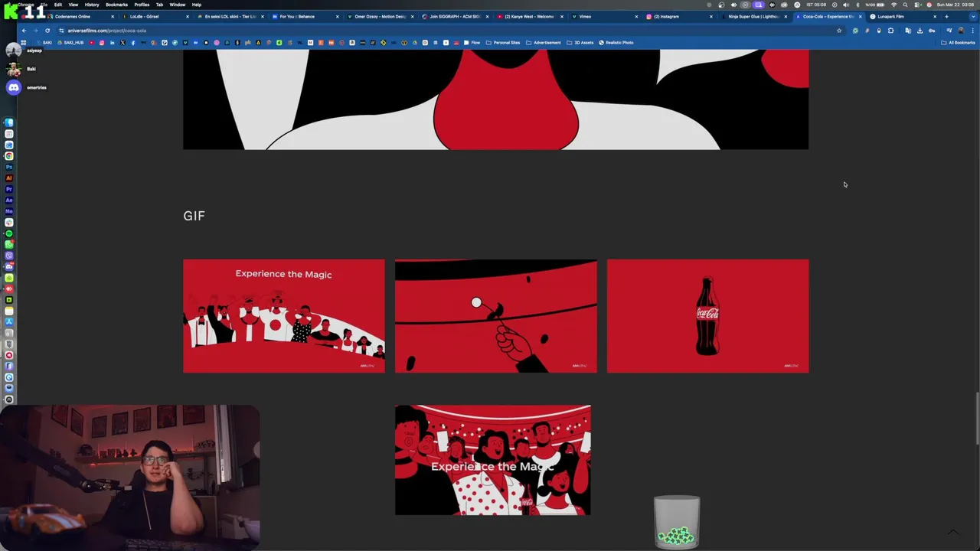Open the Advertisement bookmarks folder
Screen dimensions: 980x551
coord(543,42)
